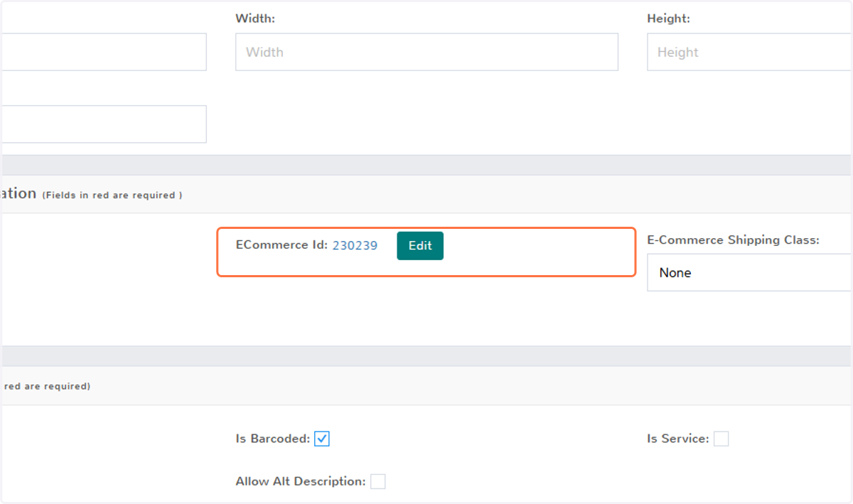Click the Edit button beside ECommerce Id
853x504 pixels.
(x=420, y=246)
